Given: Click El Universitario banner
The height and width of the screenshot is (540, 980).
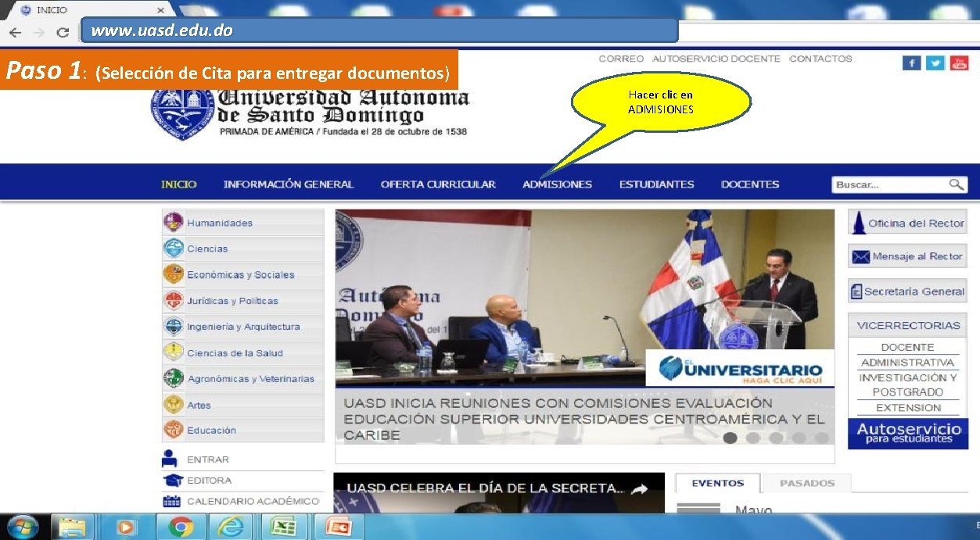Looking at the screenshot, I should click(x=740, y=368).
